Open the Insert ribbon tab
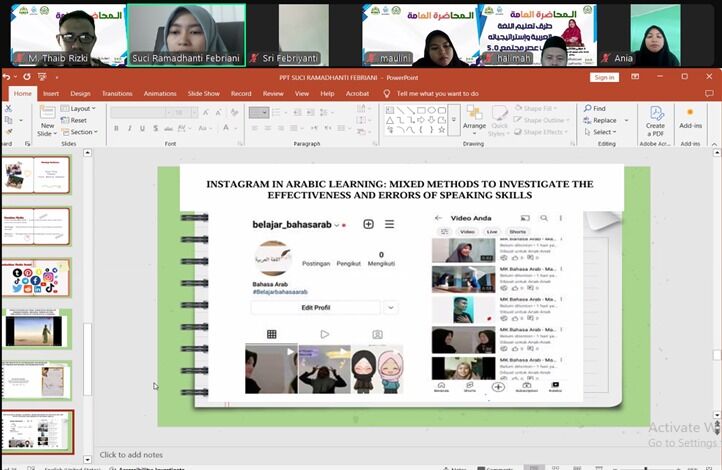The width and height of the screenshot is (722, 470). point(51,93)
